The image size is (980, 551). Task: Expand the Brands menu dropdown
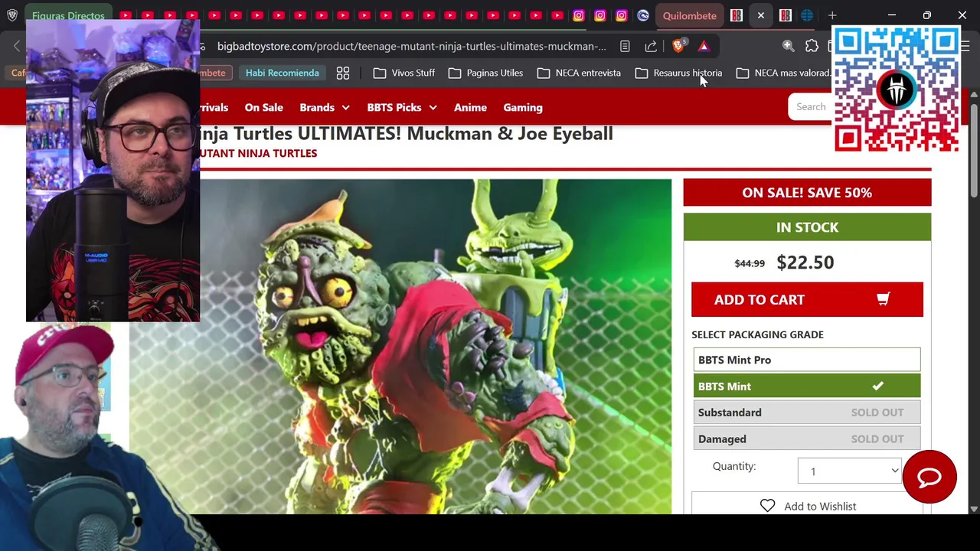325,107
